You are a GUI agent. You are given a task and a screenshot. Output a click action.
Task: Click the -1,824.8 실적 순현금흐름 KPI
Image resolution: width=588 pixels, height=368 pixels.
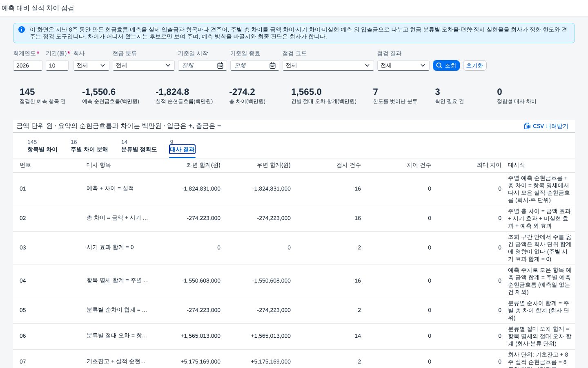[x=184, y=96]
